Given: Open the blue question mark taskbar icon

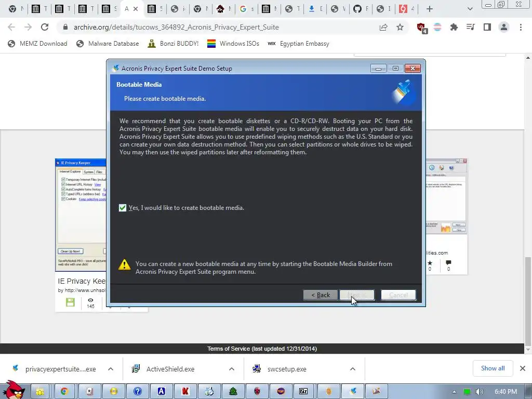Looking at the screenshot, I should [137, 391].
